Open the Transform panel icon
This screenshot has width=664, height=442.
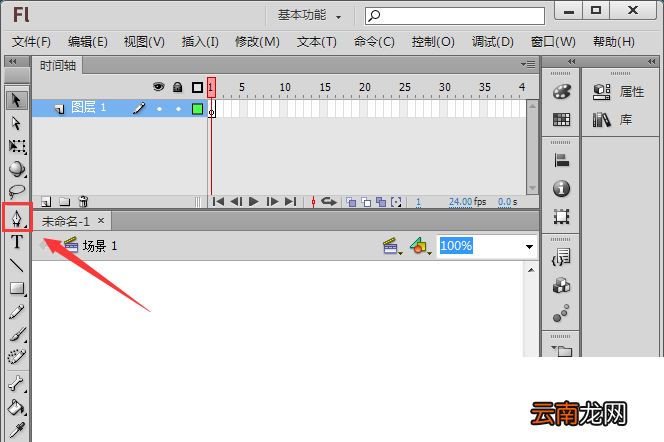coord(561,216)
